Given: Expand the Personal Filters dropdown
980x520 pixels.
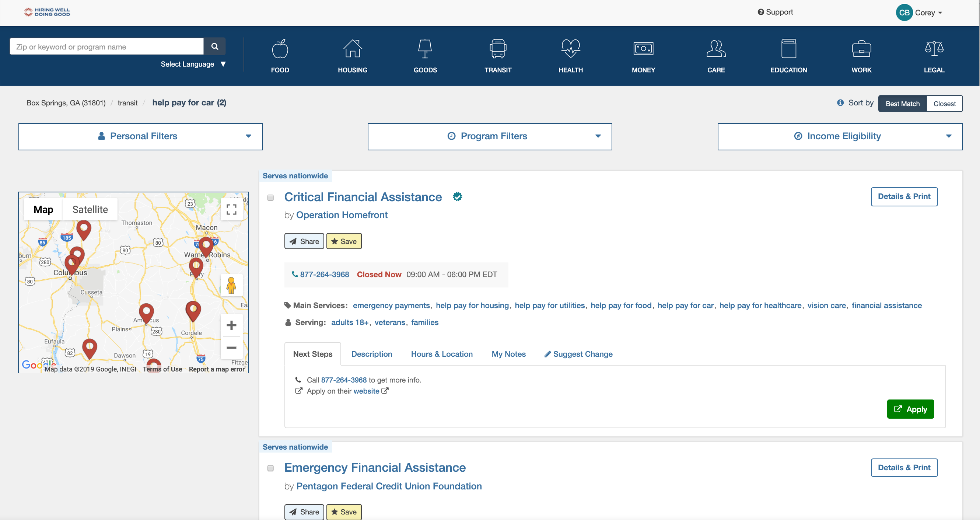Looking at the screenshot, I should pyautogui.click(x=141, y=136).
